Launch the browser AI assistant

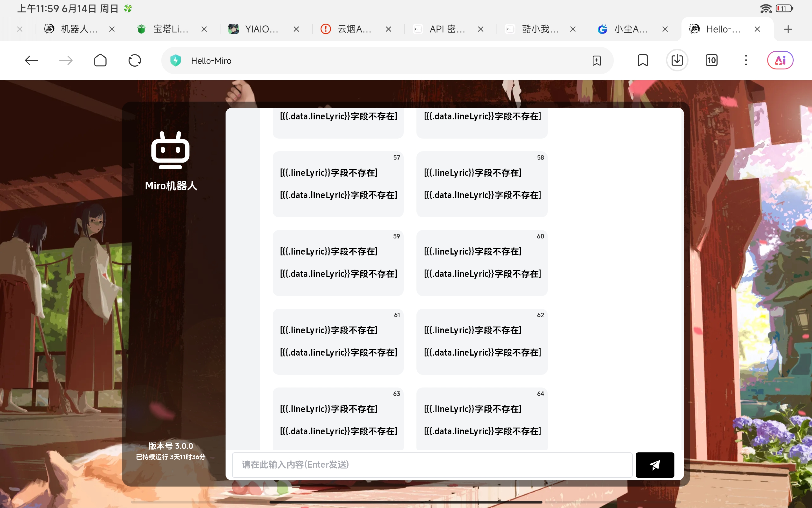(x=780, y=60)
